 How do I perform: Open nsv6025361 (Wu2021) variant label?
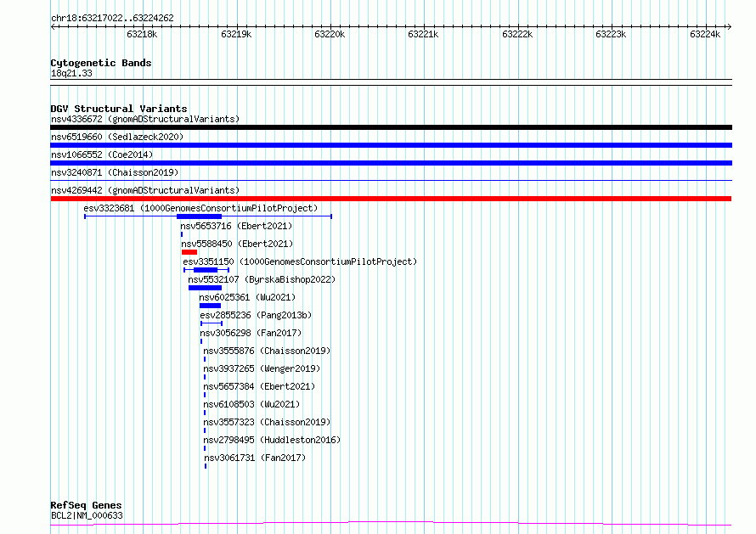pyautogui.click(x=247, y=297)
